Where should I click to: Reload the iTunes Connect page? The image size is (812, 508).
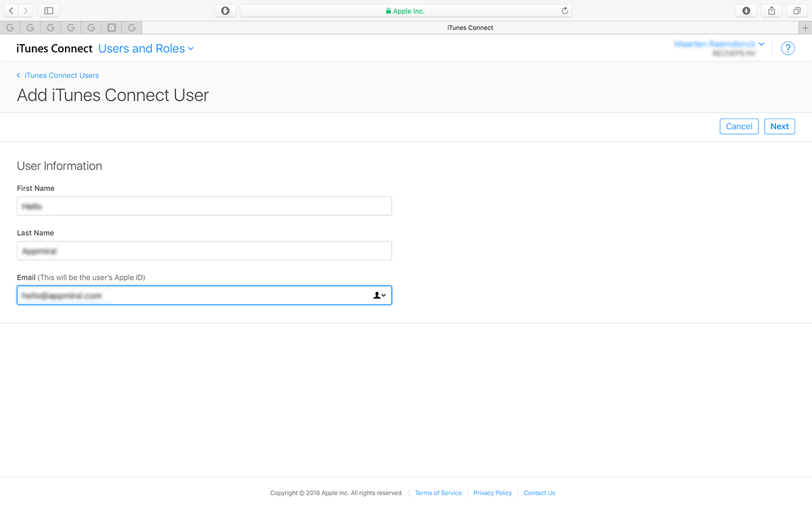(564, 10)
